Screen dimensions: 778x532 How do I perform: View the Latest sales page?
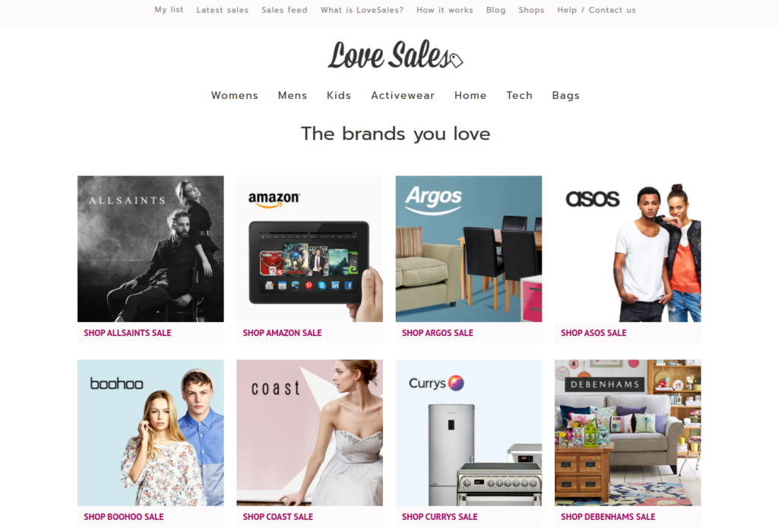coord(223,10)
